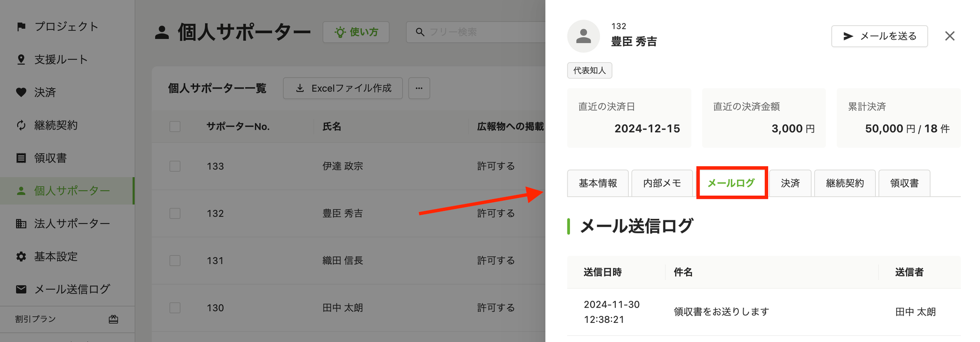Viewport: 980px width, 342px height.
Task: Click the sent date 2024-11-30 12:38:21
Action: pyautogui.click(x=612, y=312)
